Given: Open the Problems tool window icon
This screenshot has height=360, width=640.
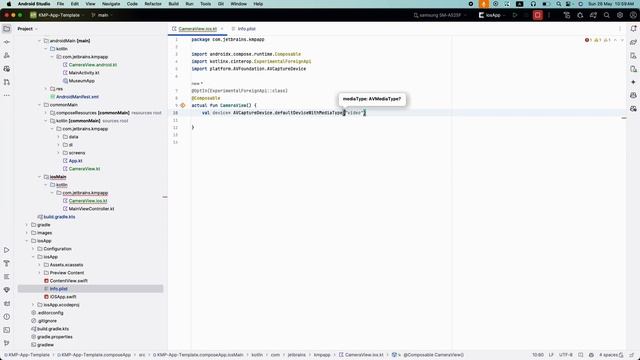Looking at the screenshot, I should [x=7, y=317].
